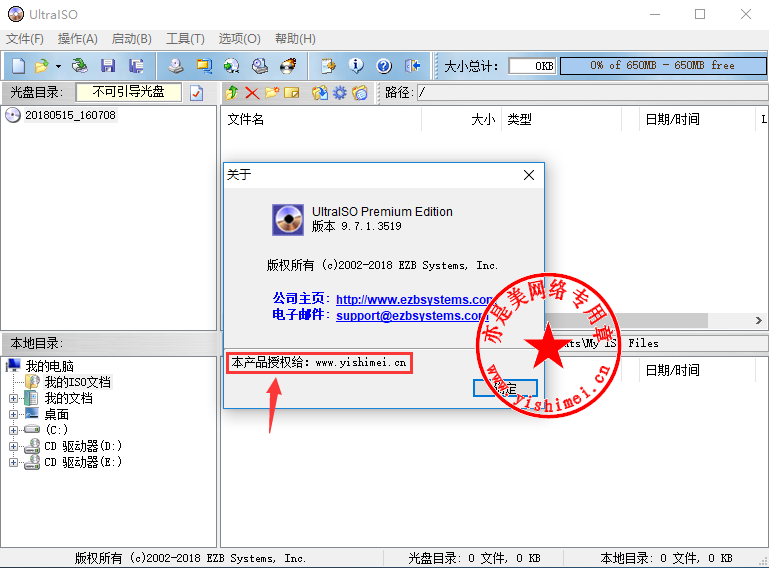The width and height of the screenshot is (769, 568).
Task: Open help with the question mark icon
Action: (384, 66)
